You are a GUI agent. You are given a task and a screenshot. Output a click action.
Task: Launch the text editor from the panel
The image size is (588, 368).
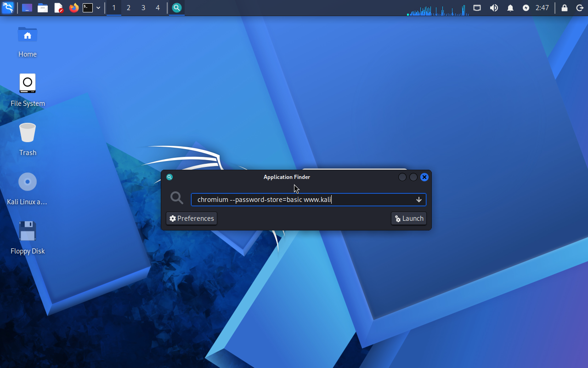tap(58, 8)
